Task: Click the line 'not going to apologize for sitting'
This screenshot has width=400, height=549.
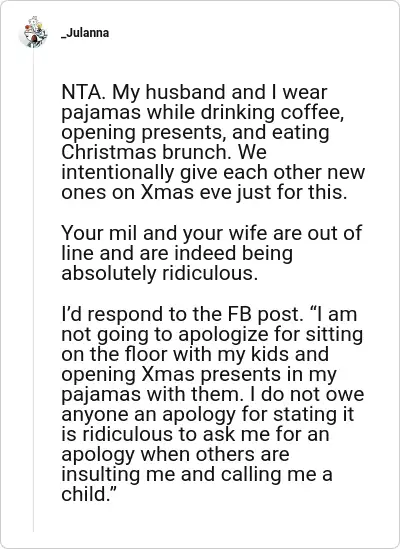Action: coord(212,334)
